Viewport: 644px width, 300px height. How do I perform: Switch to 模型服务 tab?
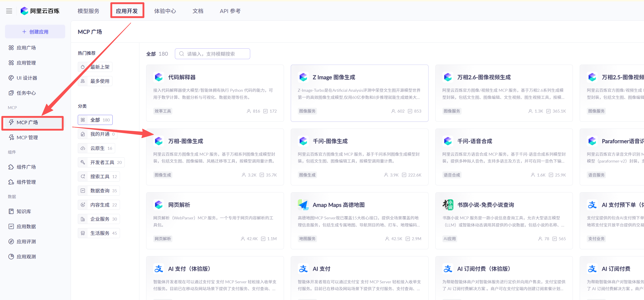click(x=88, y=11)
